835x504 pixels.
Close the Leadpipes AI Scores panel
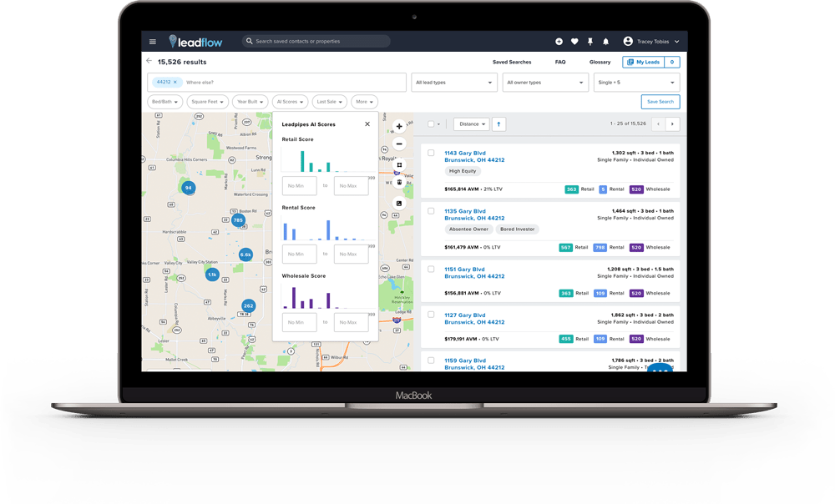pyautogui.click(x=367, y=123)
